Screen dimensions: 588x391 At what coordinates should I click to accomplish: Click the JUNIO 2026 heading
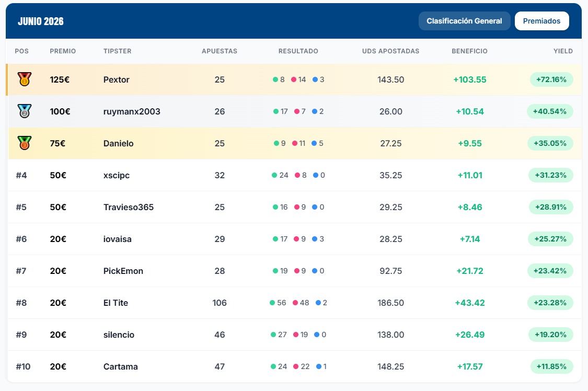pyautogui.click(x=40, y=21)
